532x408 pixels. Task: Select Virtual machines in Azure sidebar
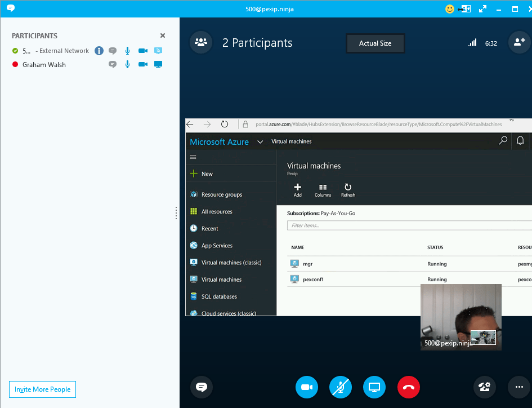click(231, 280)
